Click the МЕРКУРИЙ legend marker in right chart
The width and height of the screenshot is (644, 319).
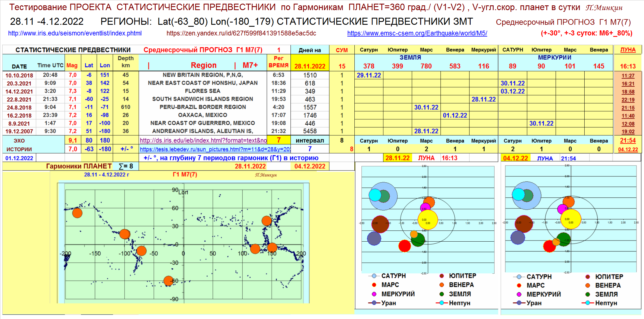pyautogui.click(x=519, y=294)
